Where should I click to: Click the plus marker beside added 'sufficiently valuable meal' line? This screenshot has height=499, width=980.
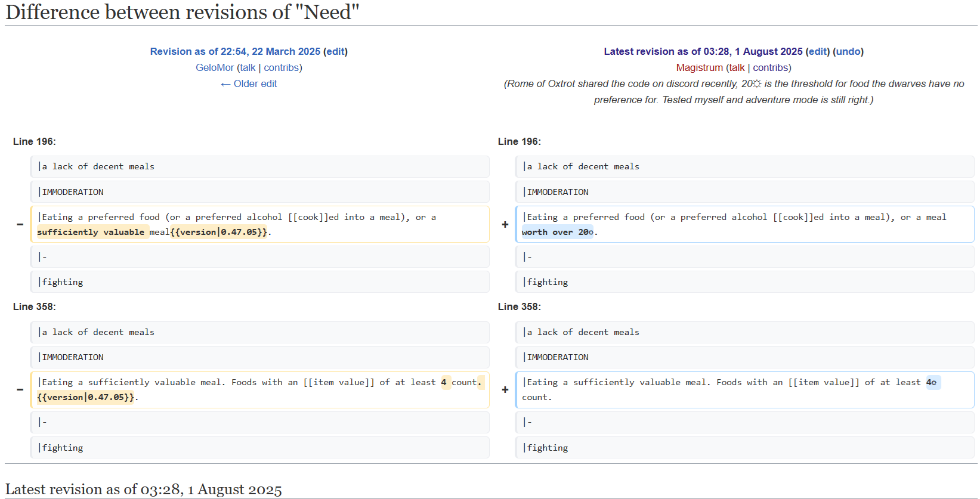click(x=505, y=390)
